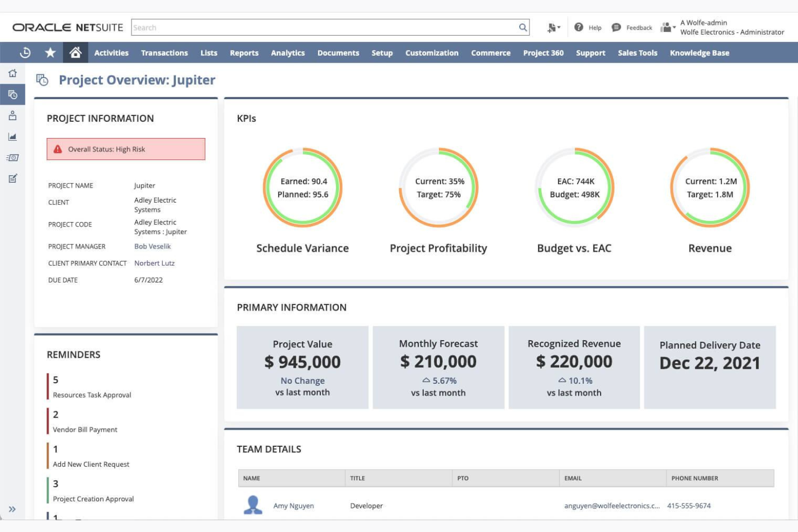Image resolution: width=798 pixels, height=532 pixels.
Task: Click the Developer title cell
Action: pyautogui.click(x=366, y=506)
